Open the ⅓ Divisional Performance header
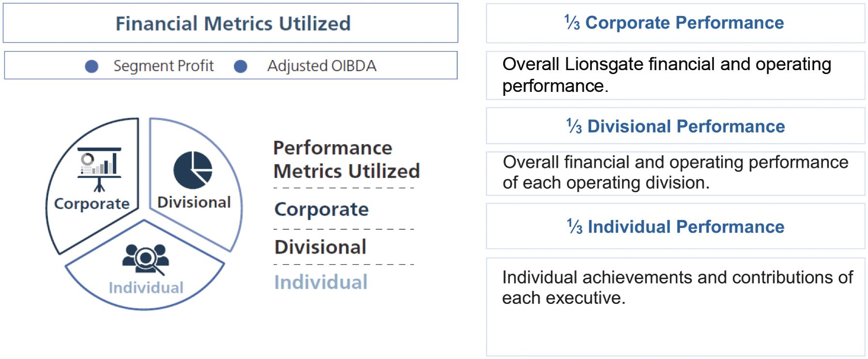868x359 pixels. 675,126
